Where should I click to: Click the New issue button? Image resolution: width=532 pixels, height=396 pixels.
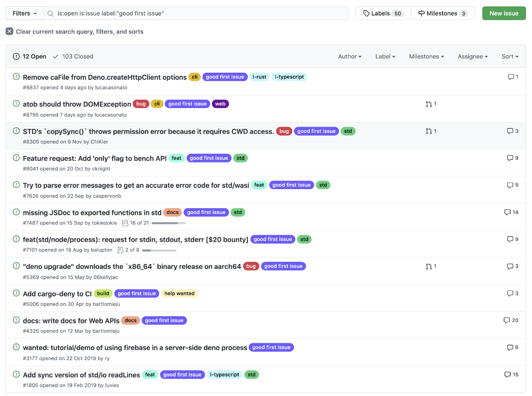point(504,13)
